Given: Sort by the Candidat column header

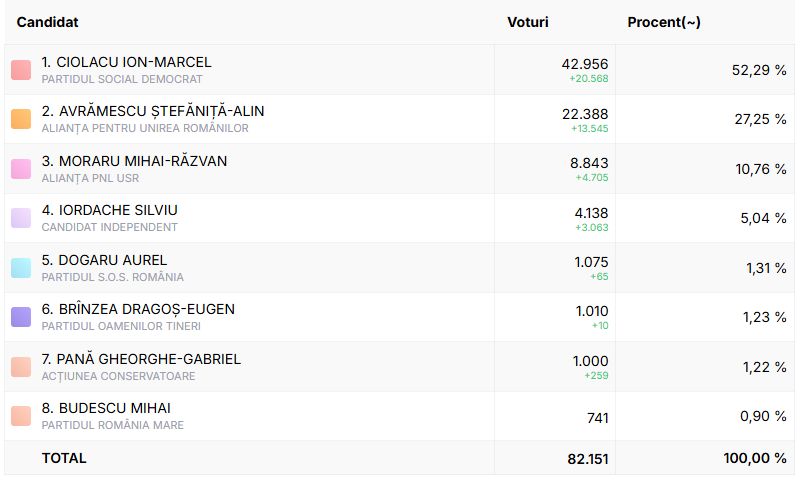Looking at the screenshot, I should click(x=48, y=22).
